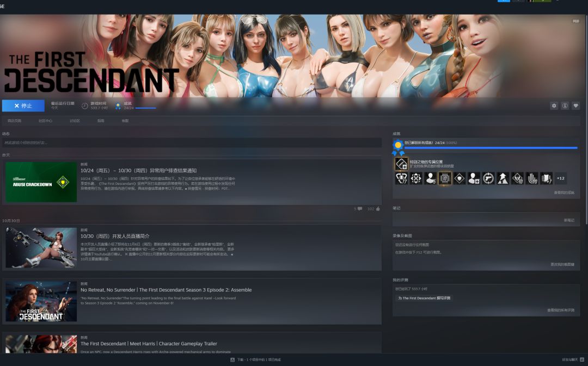Open the Meet Harris Character Gameplay Trailer title
588x366 pixels.
149,344
